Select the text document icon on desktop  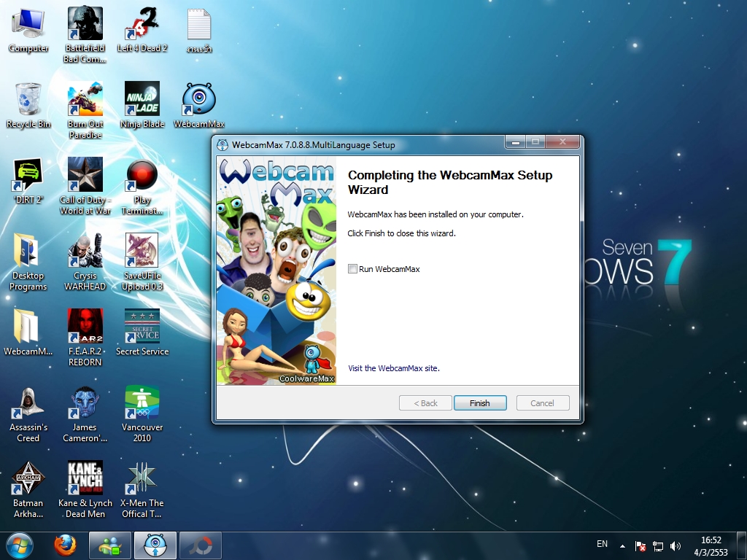click(x=199, y=31)
